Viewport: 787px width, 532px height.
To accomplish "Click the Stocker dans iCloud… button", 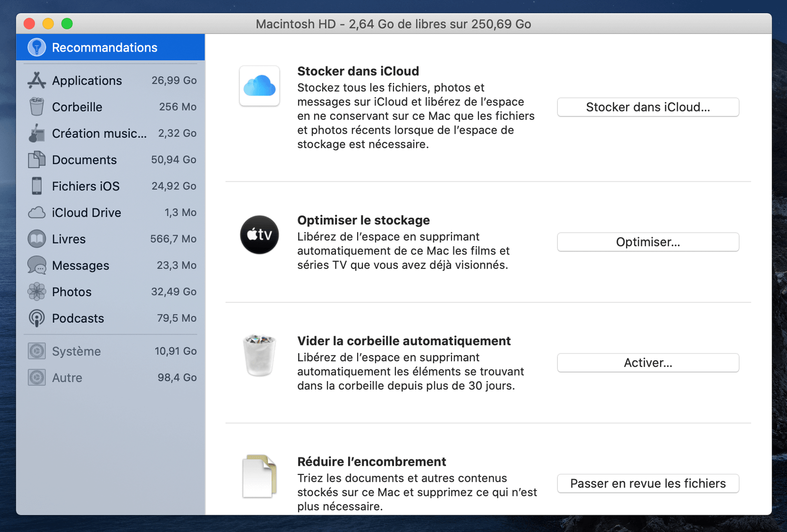I will 648,107.
